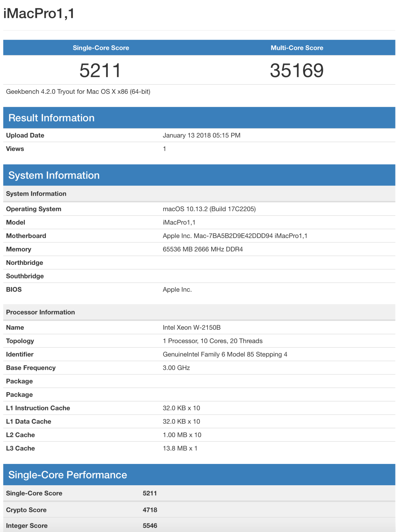Click the "Processor Information" subheading
Image resolution: width=396 pixels, height=532 pixels.
point(41,312)
